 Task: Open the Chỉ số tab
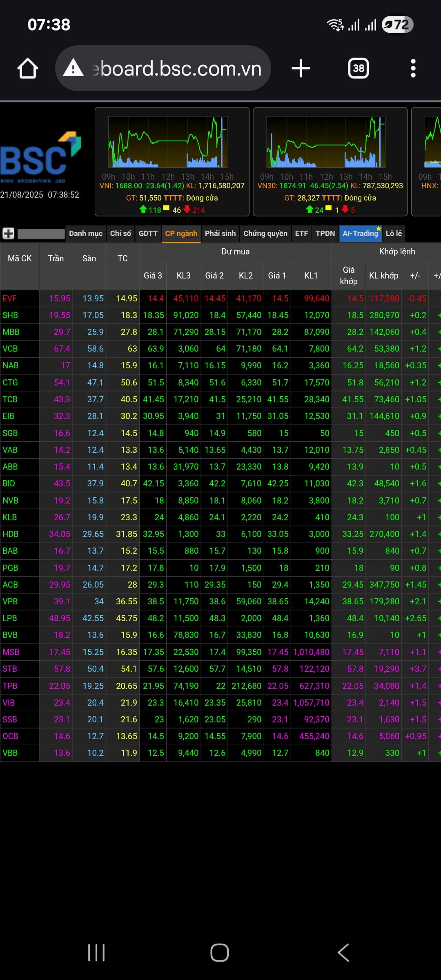tap(120, 234)
